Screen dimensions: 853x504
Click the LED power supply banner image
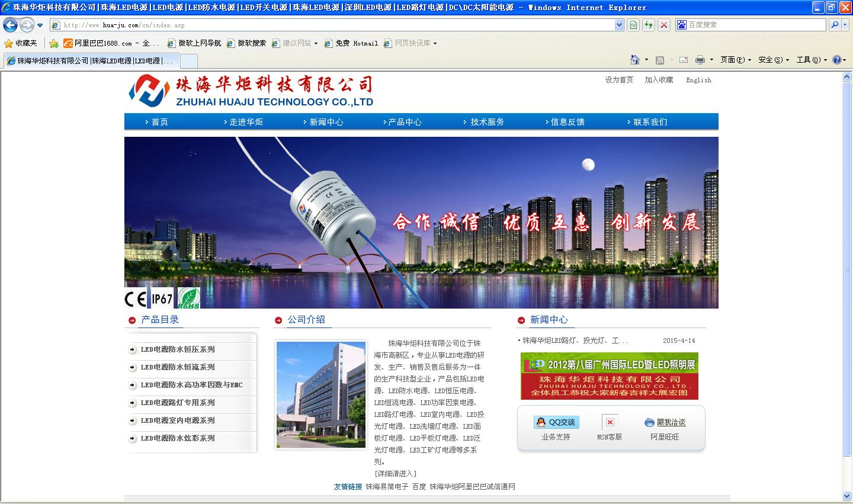pos(421,223)
